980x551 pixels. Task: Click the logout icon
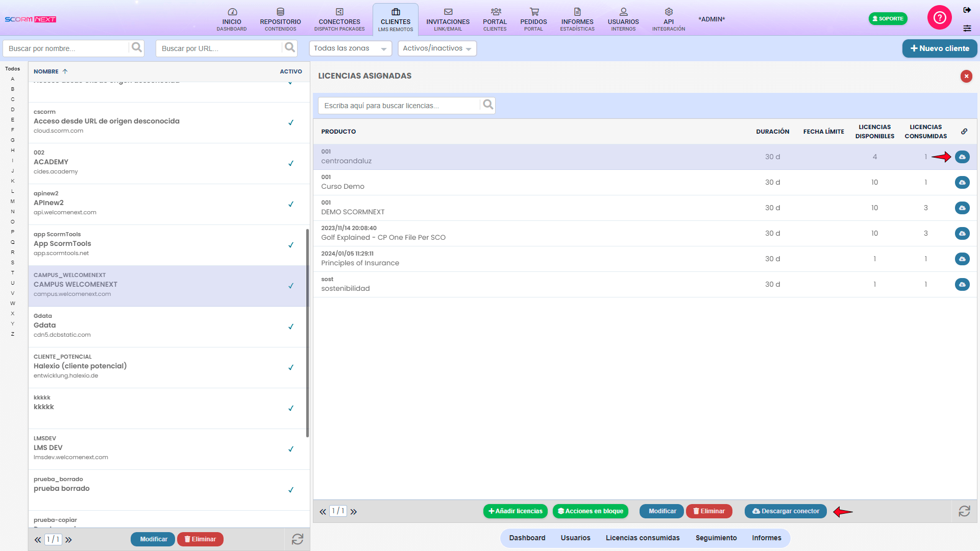[x=967, y=10]
